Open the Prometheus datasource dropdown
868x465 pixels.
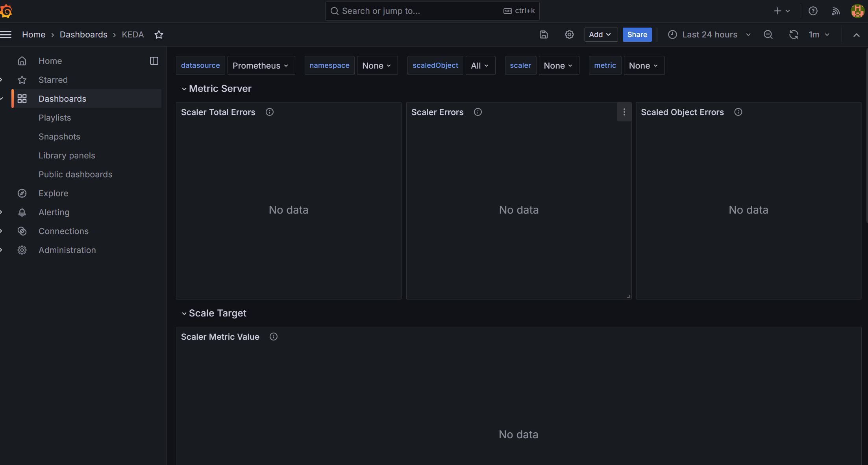pyautogui.click(x=261, y=65)
